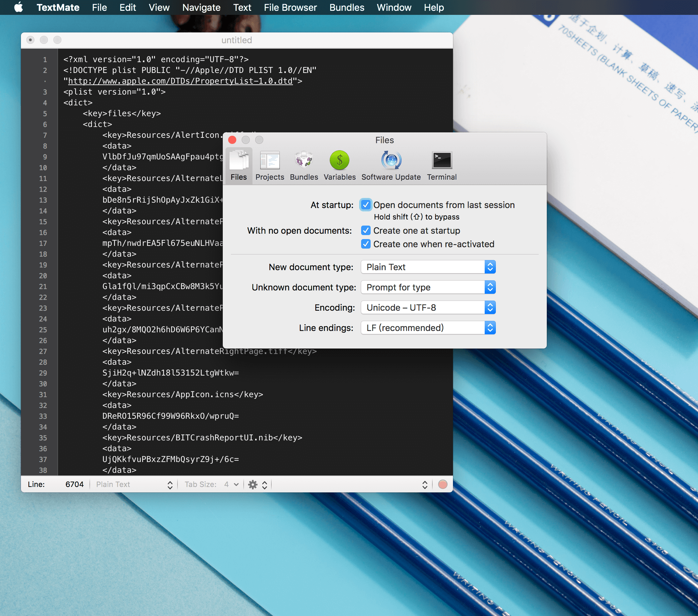This screenshot has height=616, width=698.
Task: Click the line number 6704 field
Action: pyautogui.click(x=74, y=485)
